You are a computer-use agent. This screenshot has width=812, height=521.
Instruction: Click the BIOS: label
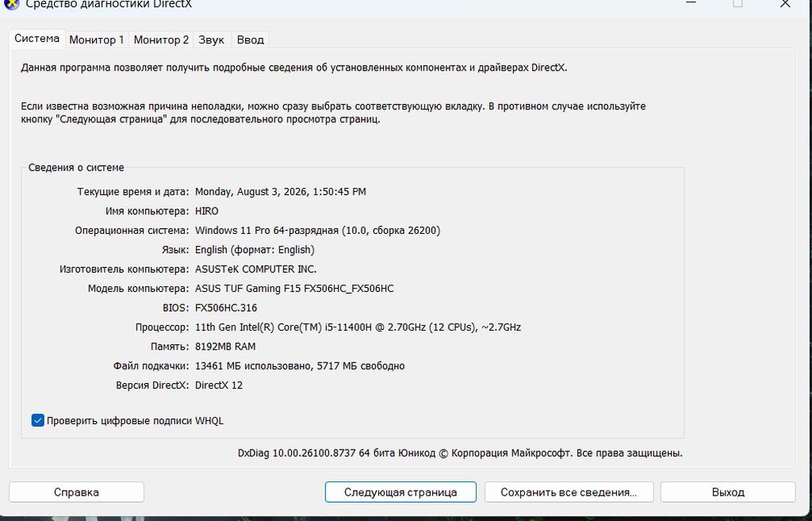point(175,308)
